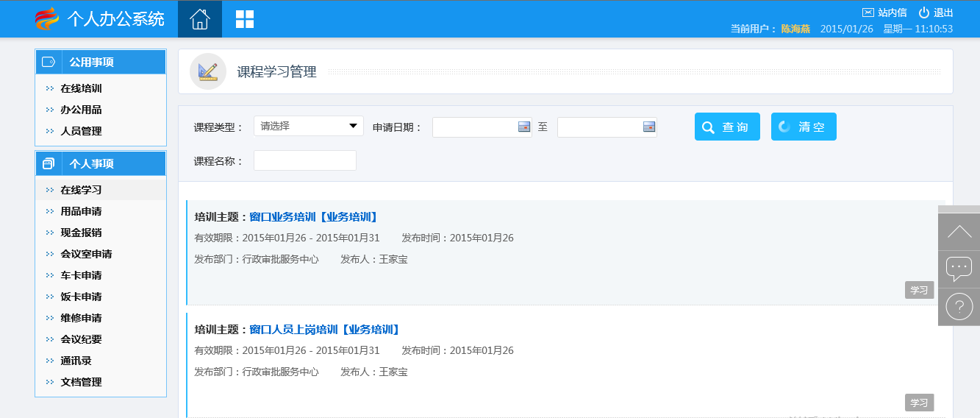Select 在线学习 in the sidebar

pos(81,190)
